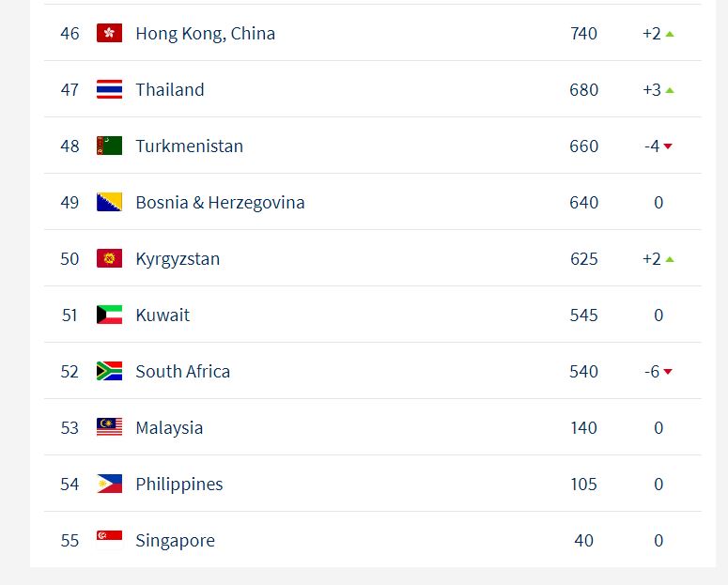Click the red down arrow beside South Africa's -6
Image resolution: width=728 pixels, height=585 pixels.
pos(668,372)
